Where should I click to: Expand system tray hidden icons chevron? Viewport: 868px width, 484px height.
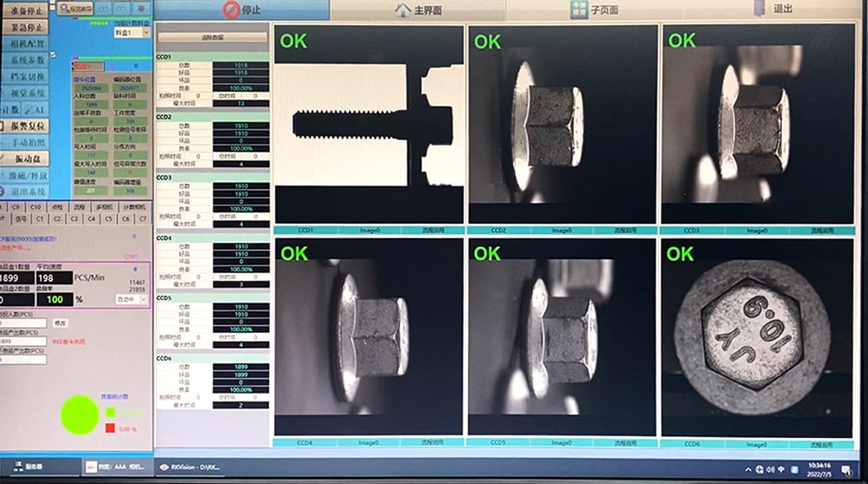[748, 469]
